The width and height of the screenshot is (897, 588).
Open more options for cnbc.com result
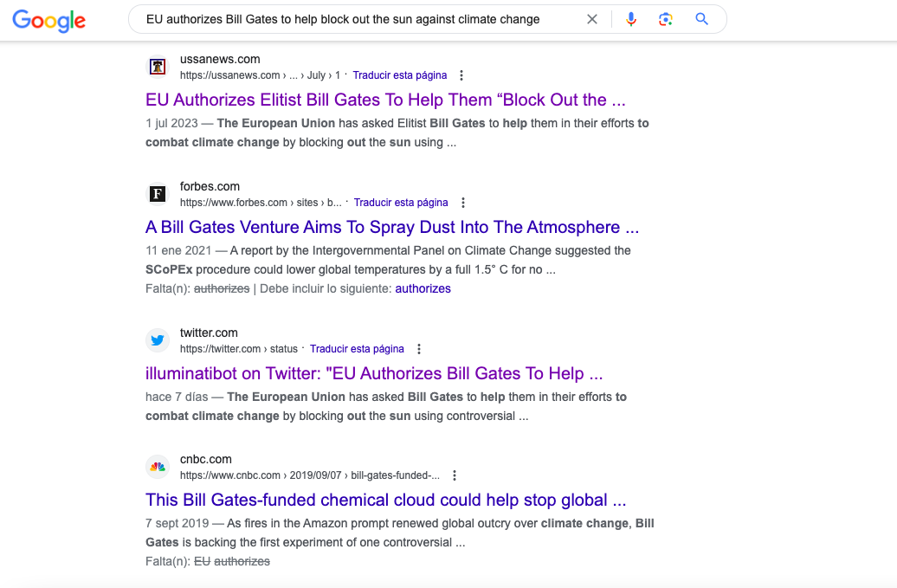pyautogui.click(x=455, y=475)
